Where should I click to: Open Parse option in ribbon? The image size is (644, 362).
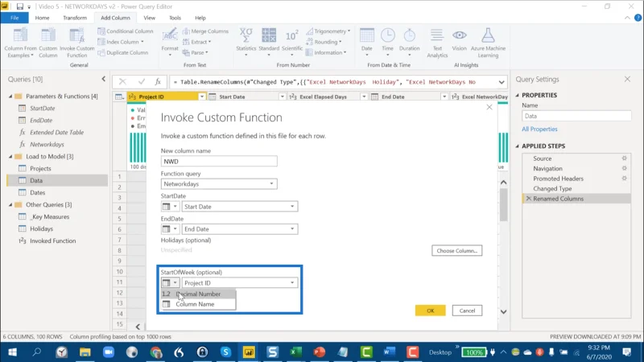(196, 52)
